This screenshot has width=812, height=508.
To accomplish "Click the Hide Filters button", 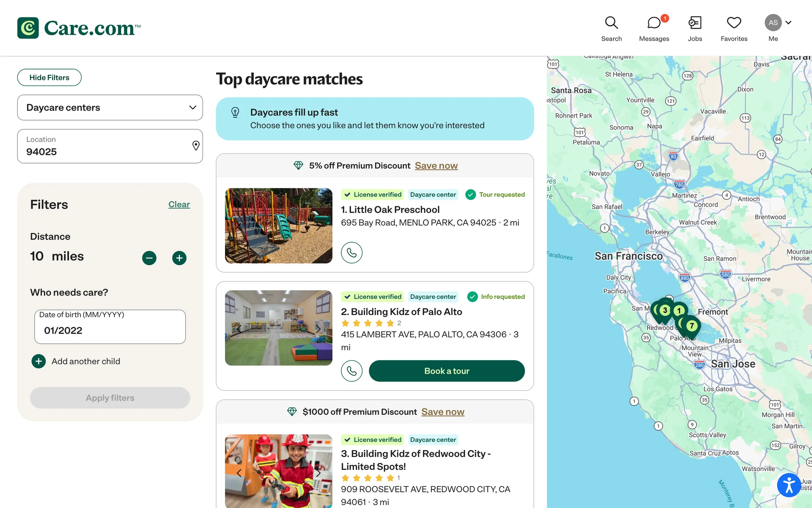I will [x=49, y=77].
